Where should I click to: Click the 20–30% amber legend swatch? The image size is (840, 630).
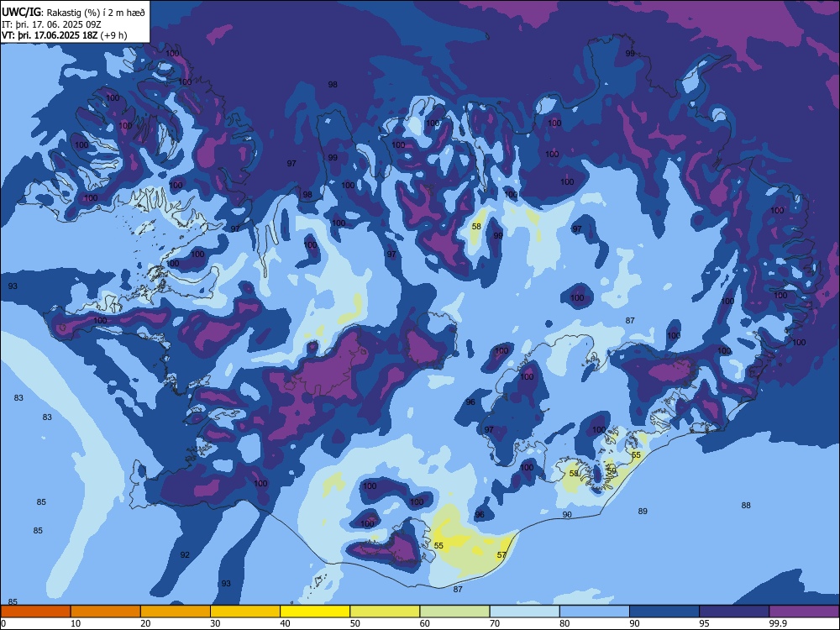click(x=176, y=612)
